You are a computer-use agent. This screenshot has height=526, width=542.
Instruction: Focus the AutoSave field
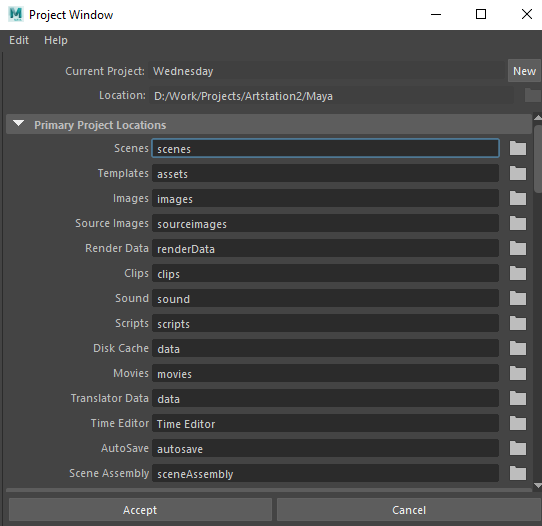(325, 448)
